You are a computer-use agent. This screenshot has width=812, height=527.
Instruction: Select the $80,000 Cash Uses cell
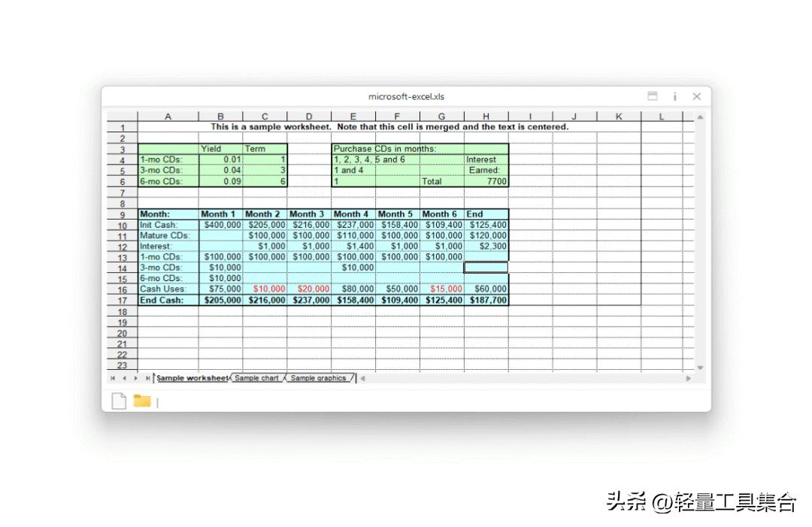point(353,289)
